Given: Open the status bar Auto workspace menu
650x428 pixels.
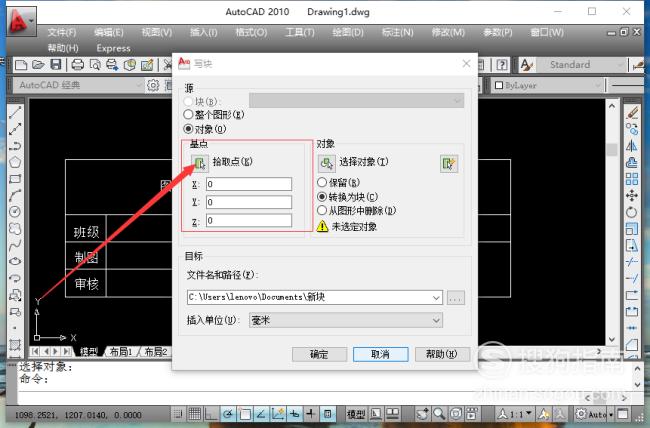Looking at the screenshot, I should coord(594,413).
